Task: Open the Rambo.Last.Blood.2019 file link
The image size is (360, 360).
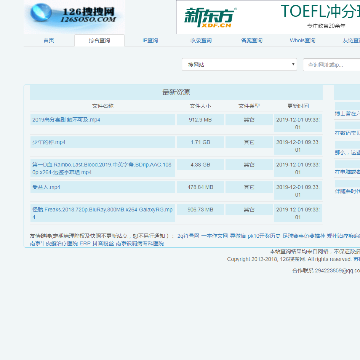Action: click(x=102, y=168)
